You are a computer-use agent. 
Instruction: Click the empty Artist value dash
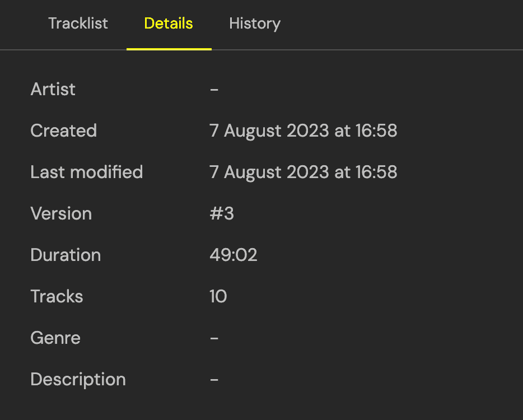[x=214, y=90]
